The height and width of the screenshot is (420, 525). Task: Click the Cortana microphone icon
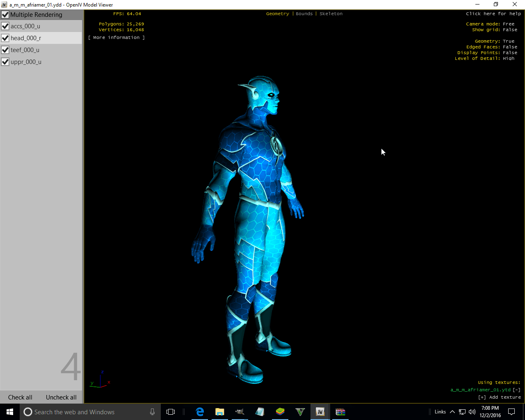(x=152, y=412)
